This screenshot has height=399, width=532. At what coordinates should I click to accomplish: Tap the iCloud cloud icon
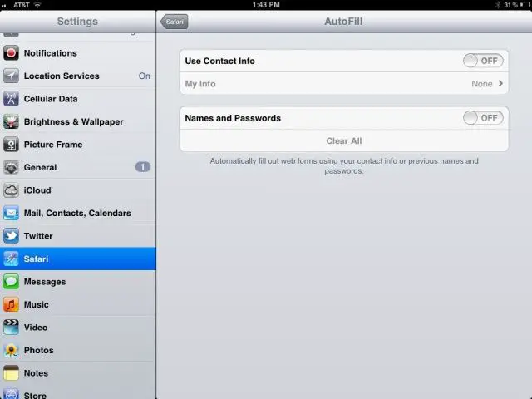tap(11, 190)
